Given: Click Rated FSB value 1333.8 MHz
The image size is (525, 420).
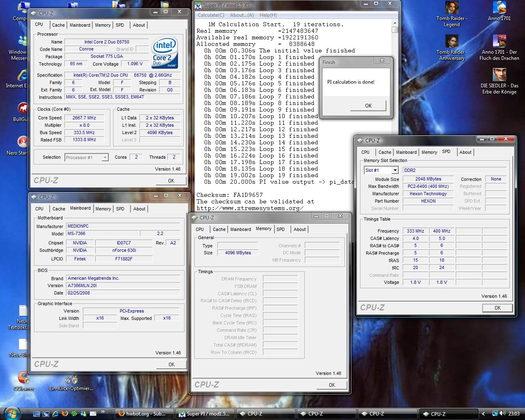Looking at the screenshot, I should [x=84, y=140].
